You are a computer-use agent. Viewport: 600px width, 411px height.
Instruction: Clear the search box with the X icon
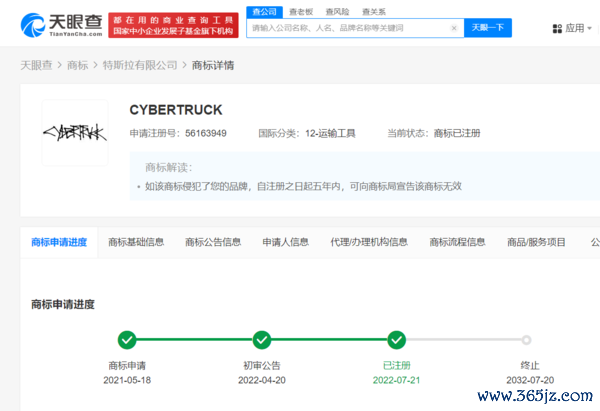(x=454, y=28)
